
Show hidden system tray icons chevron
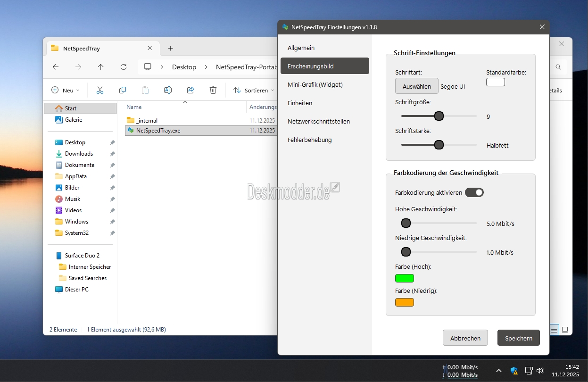click(498, 371)
